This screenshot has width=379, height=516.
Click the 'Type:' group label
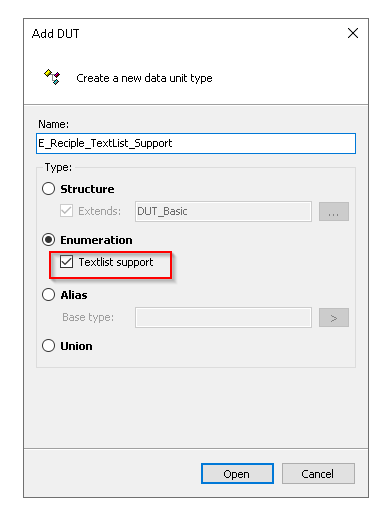[58, 167]
